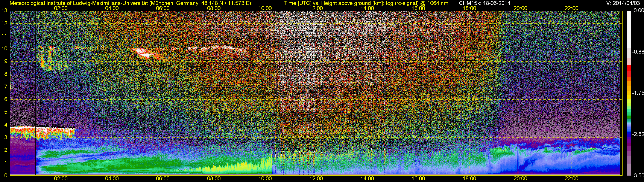Click the 2 km height axis label
The height and width of the screenshot is (182, 644).
(6, 150)
